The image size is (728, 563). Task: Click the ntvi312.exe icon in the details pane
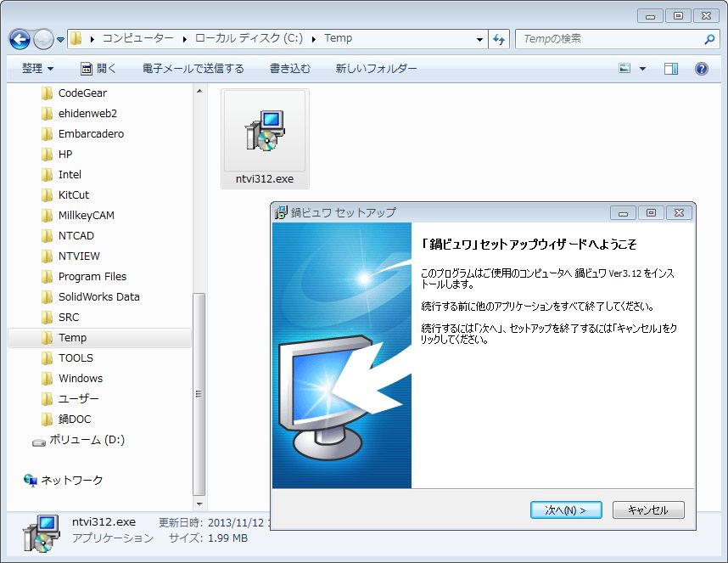[42, 534]
